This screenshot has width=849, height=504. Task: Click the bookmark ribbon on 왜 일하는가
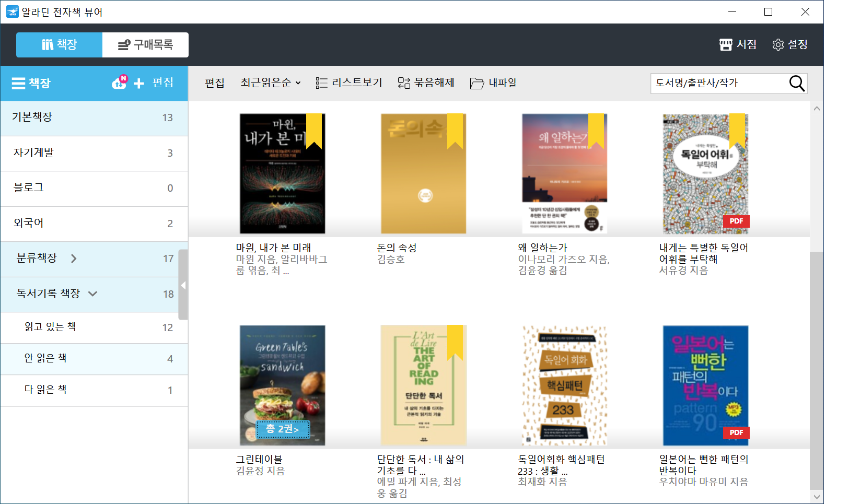[x=596, y=131]
